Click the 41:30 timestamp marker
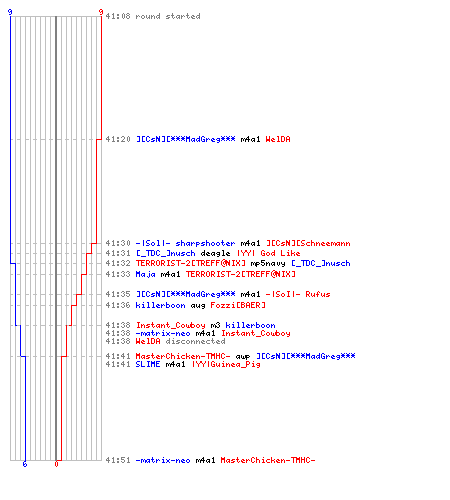Image resolution: width=450 pixels, height=500 pixels. (118, 243)
